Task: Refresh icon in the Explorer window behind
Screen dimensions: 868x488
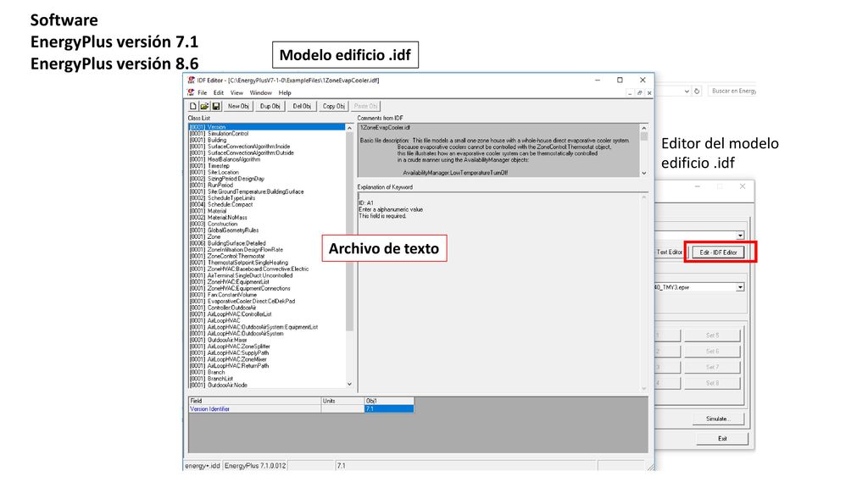Action: pos(697,91)
